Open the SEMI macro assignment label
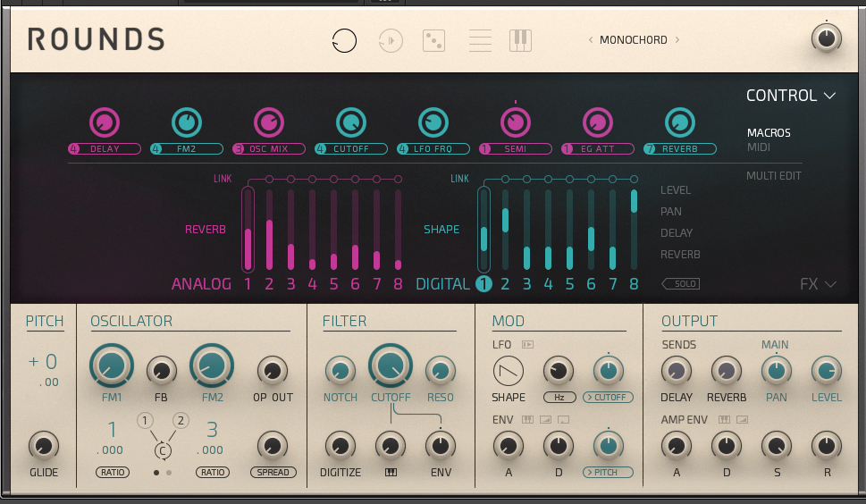 pos(516,149)
